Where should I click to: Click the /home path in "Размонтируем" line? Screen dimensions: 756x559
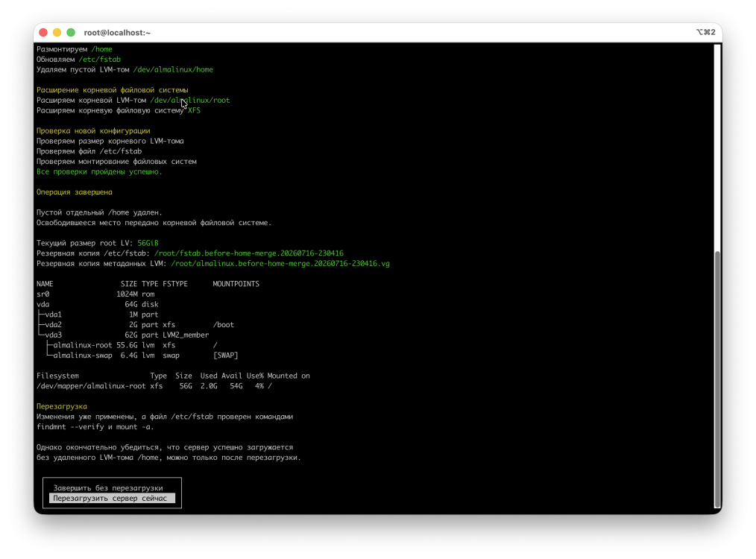click(101, 49)
